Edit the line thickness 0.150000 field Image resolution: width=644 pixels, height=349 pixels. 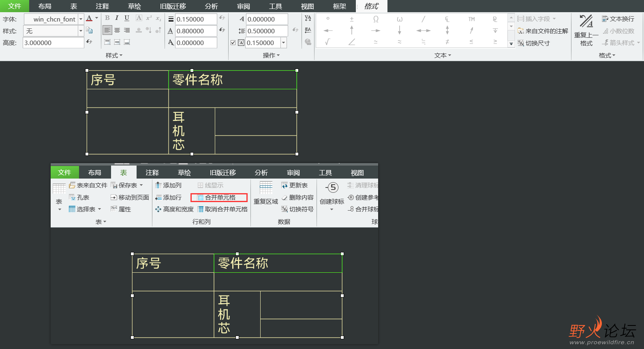coord(196,19)
